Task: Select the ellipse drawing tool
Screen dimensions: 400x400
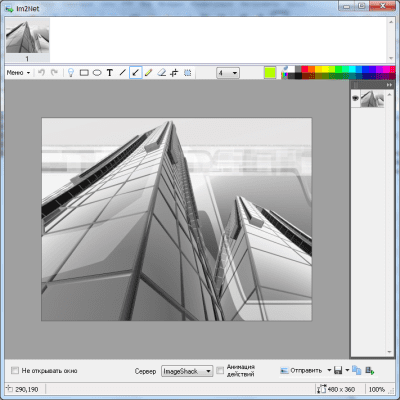Action: click(97, 73)
